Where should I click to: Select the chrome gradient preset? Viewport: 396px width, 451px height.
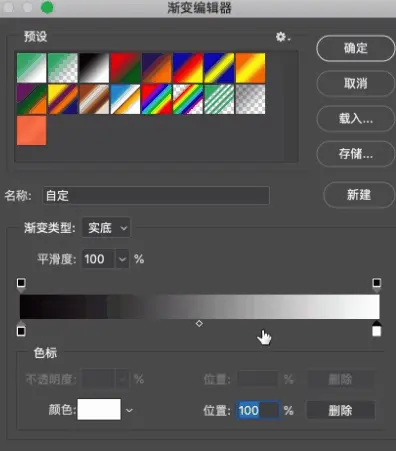pyautogui.click(x=125, y=99)
